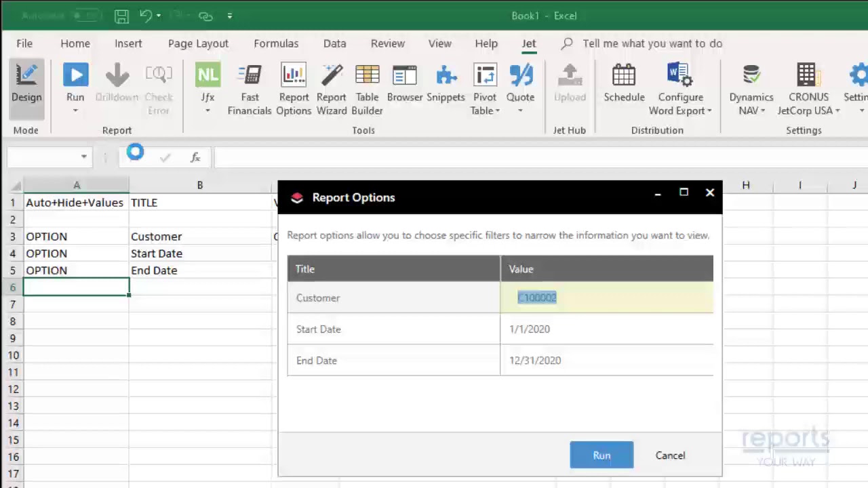Click Run button in Report Options dialog
The width and height of the screenshot is (868, 488).
[601, 455]
